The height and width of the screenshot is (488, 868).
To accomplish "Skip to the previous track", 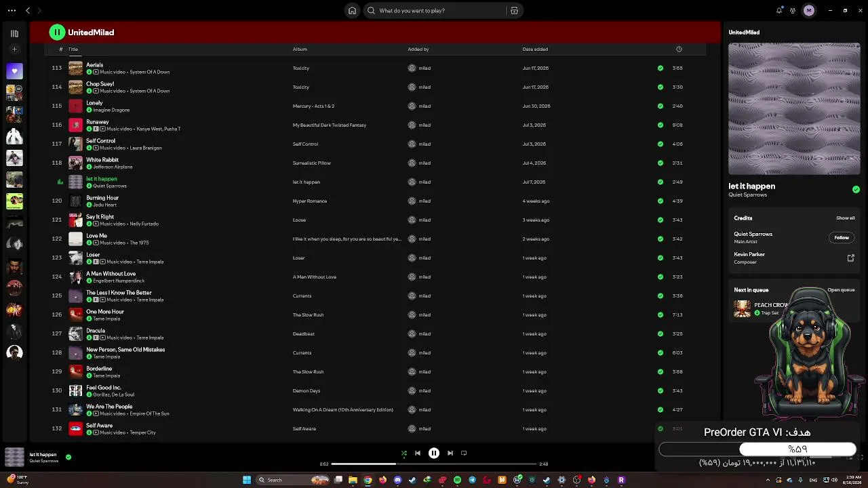I will (418, 453).
